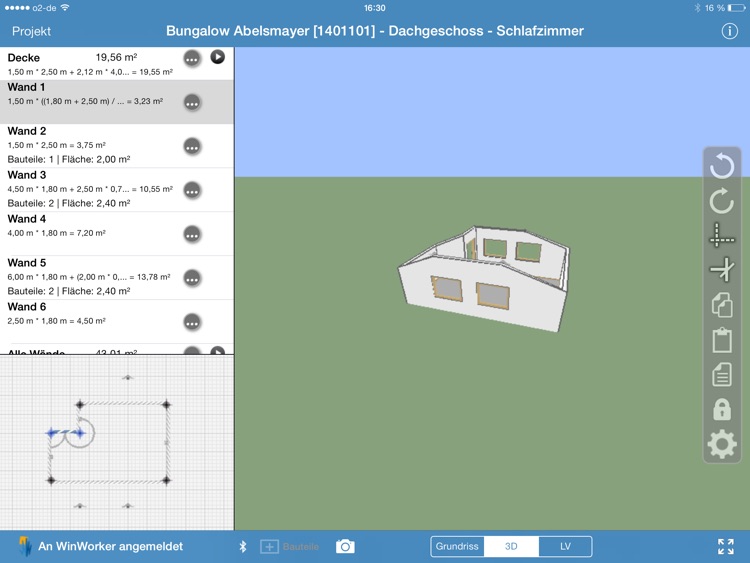Select the Wand 2 list row
Image resolution: width=750 pixels, height=563 pixels.
(117, 145)
